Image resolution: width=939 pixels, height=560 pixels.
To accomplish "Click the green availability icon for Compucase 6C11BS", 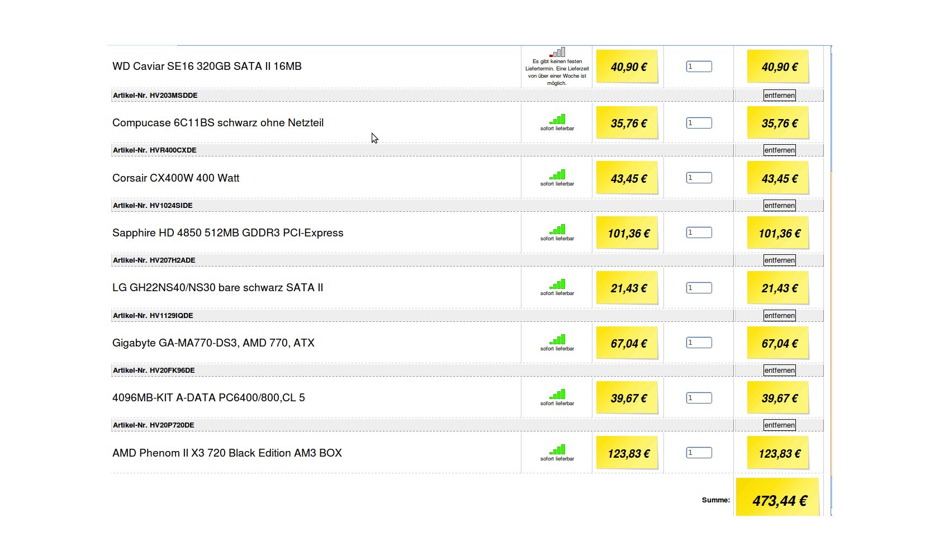I will [557, 119].
